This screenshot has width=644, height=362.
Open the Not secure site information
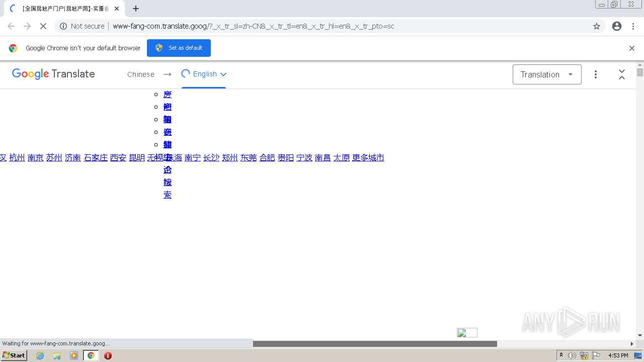pyautogui.click(x=82, y=26)
